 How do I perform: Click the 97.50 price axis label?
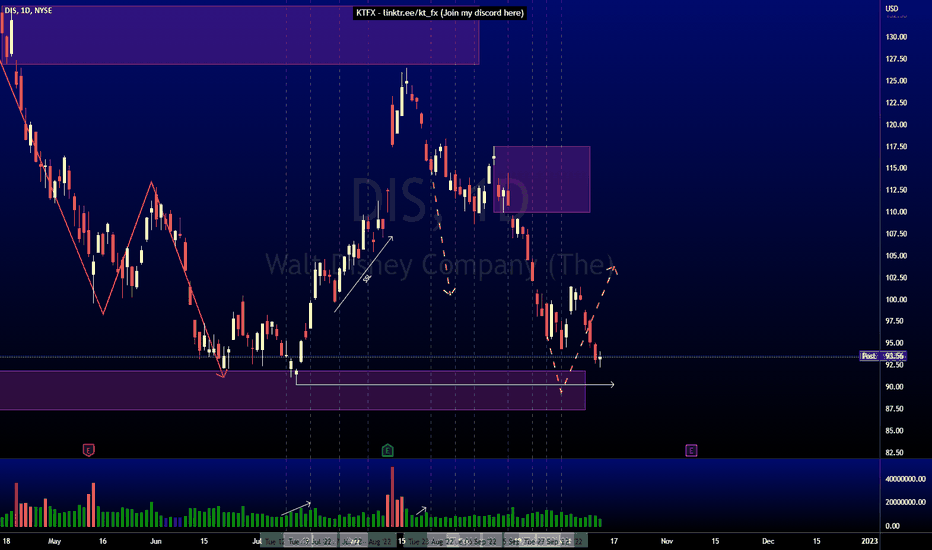894,321
